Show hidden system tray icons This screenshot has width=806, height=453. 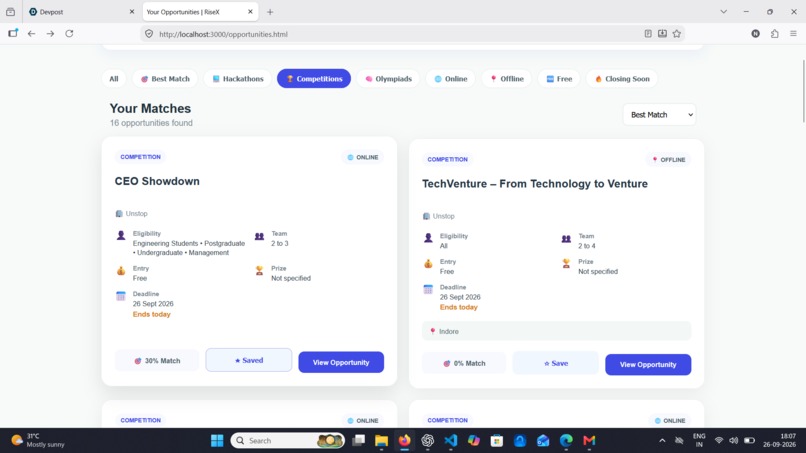click(662, 441)
